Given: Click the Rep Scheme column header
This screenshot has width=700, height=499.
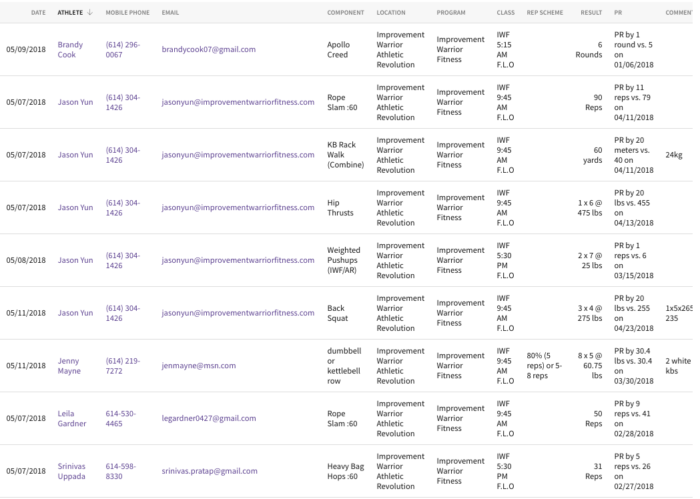Looking at the screenshot, I should (x=545, y=12).
